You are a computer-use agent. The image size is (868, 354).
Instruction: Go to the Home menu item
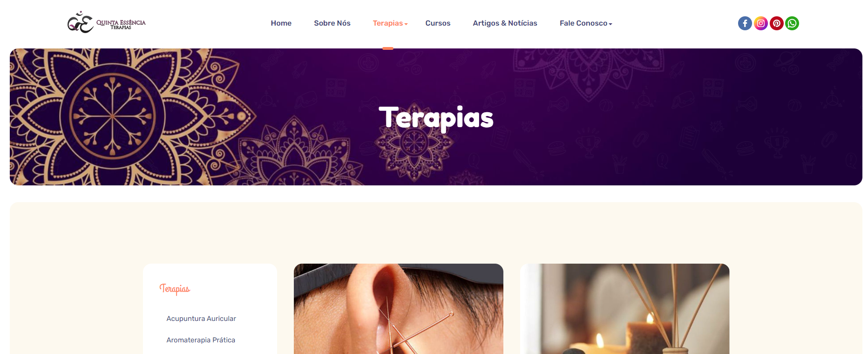pyautogui.click(x=281, y=23)
